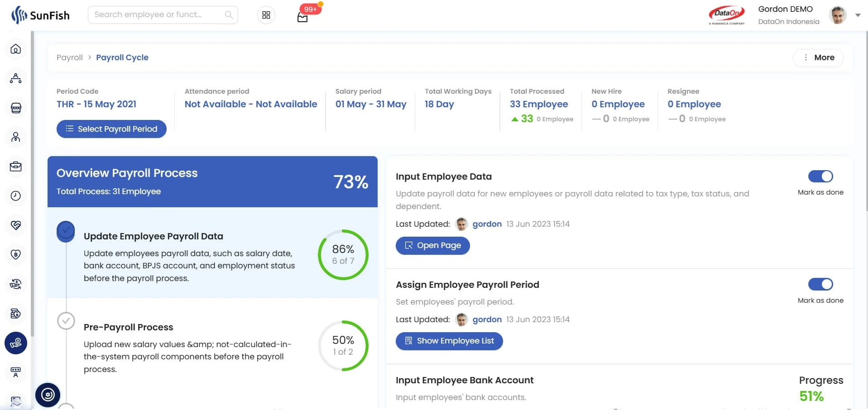Click the Gordon DEMO profile avatar
Screen dimensions: 868x410
838,15
